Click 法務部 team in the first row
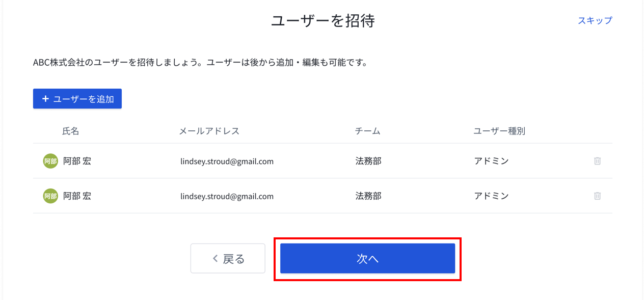The image size is (644, 300). (x=368, y=161)
